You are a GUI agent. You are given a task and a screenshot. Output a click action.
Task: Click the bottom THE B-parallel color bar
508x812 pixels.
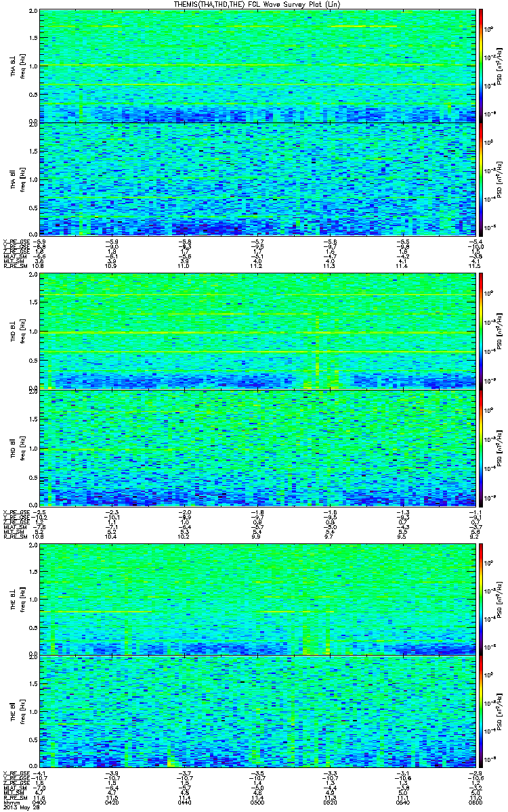(x=480, y=713)
